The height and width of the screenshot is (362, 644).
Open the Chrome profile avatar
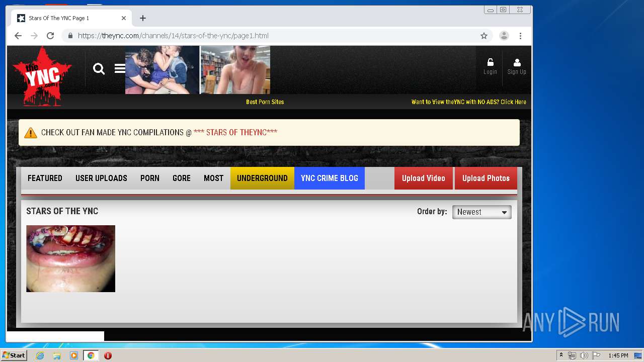504,36
